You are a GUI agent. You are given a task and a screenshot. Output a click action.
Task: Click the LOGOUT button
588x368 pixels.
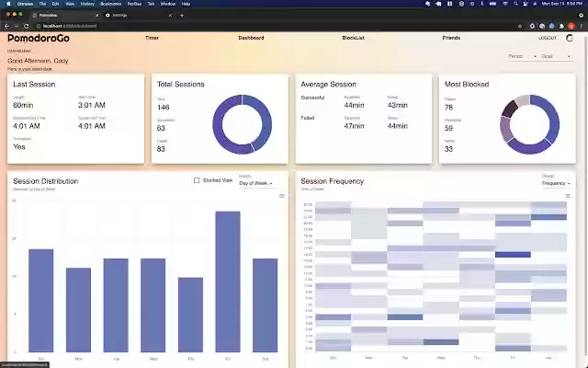point(548,38)
